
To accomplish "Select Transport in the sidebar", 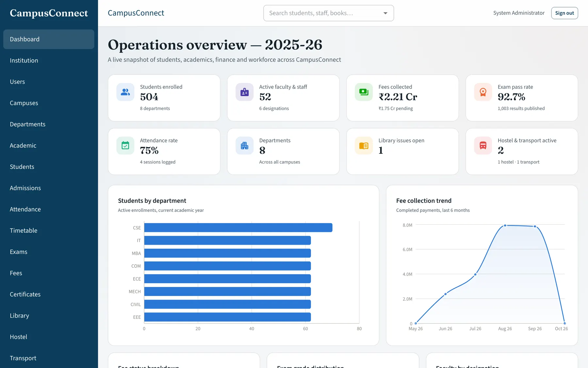I will tap(49, 358).
